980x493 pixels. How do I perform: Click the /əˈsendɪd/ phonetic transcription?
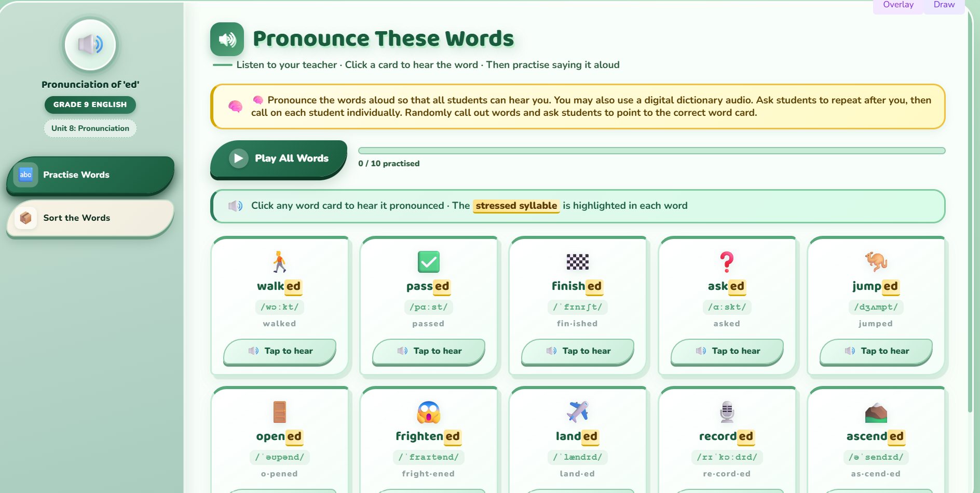[876, 457]
